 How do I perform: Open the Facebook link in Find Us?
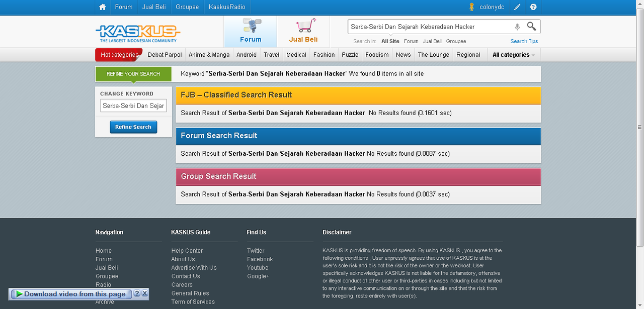click(260, 259)
